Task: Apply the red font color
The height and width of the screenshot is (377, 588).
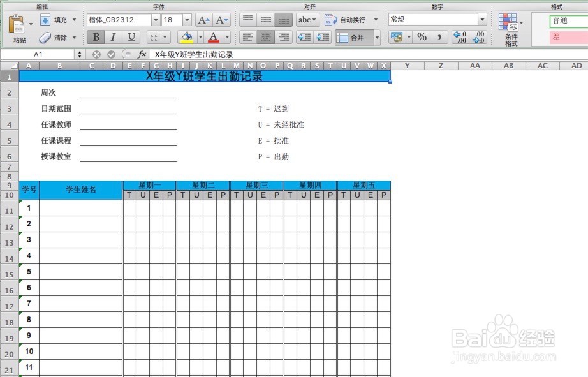Action: click(214, 37)
